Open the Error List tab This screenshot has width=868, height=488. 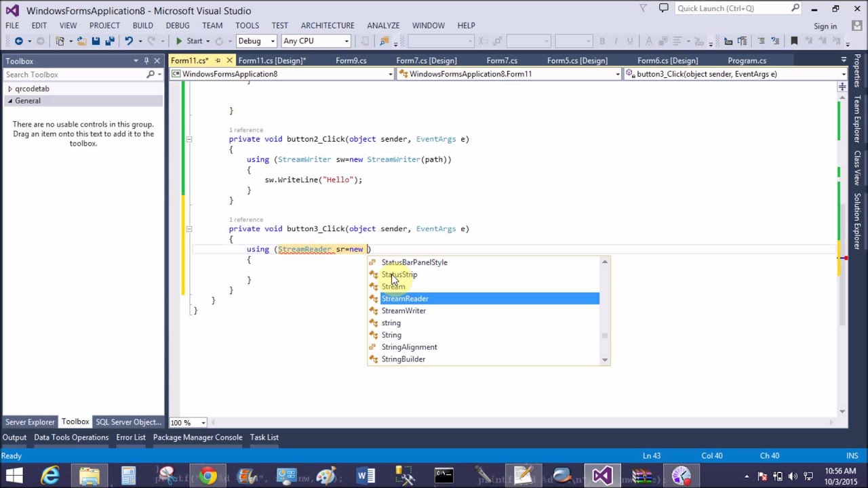131,437
